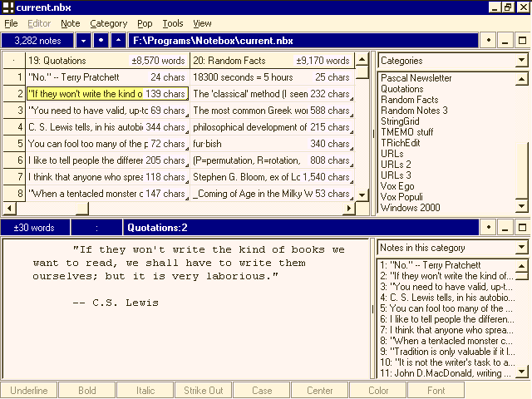Click the Italic formatting button
The height and width of the screenshot is (399, 532).
tap(145, 391)
